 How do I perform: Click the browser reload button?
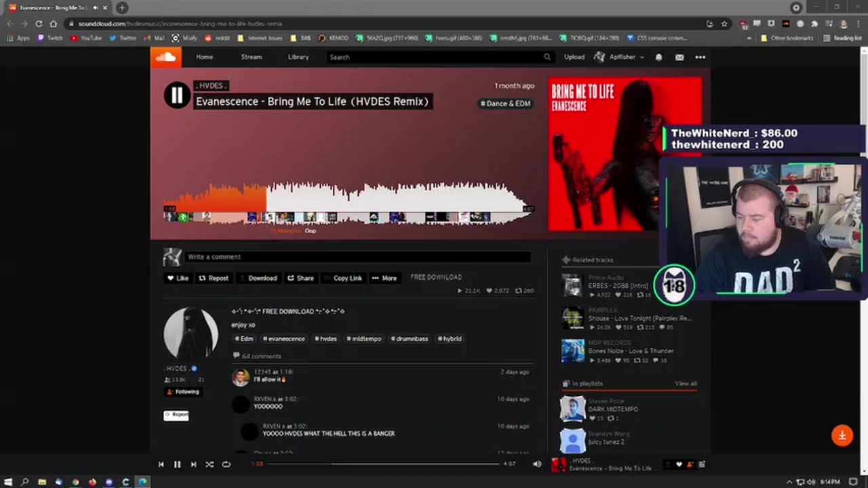pyautogui.click(x=39, y=24)
